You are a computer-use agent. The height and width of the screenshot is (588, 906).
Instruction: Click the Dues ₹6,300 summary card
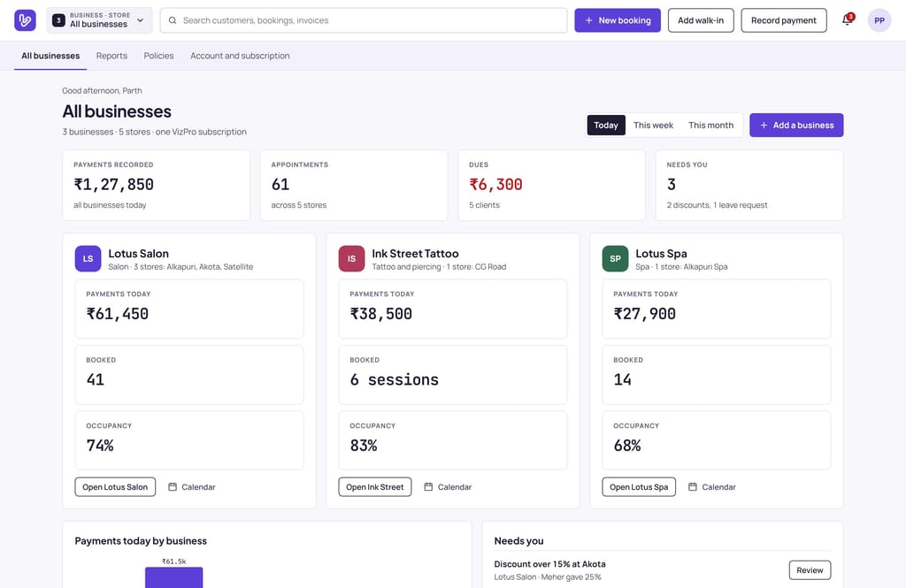(552, 186)
